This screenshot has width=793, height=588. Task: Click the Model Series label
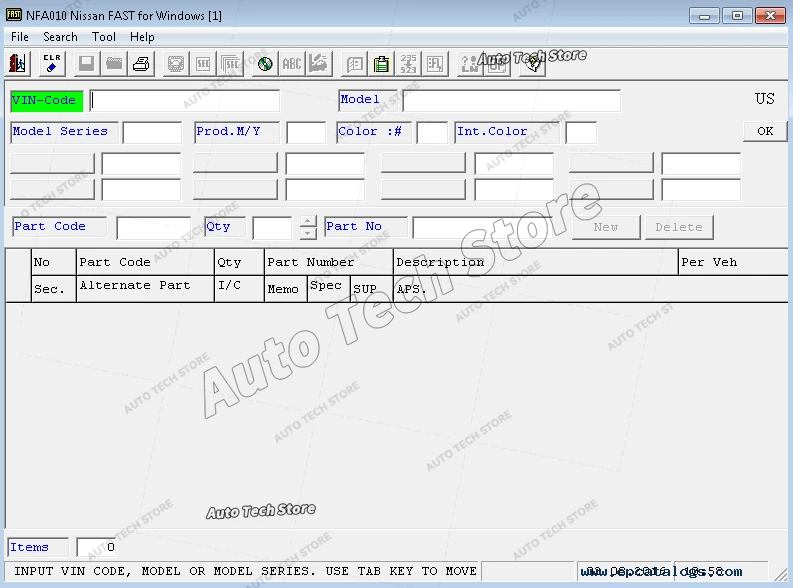[x=64, y=132]
